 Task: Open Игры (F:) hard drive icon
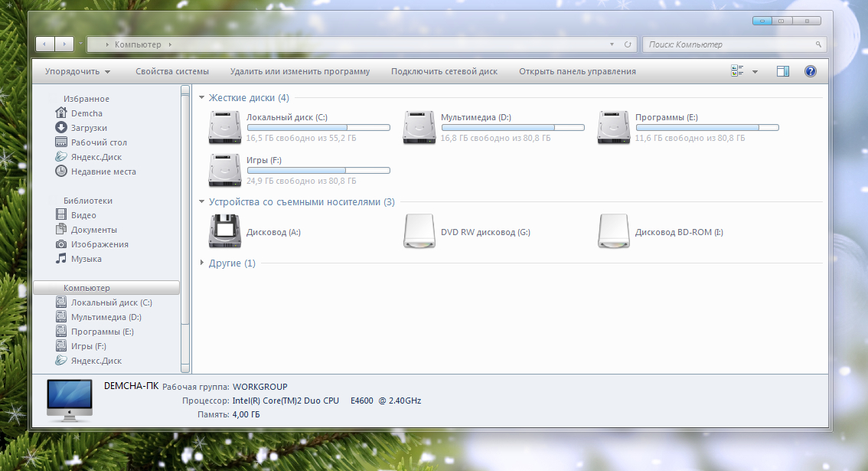point(225,170)
